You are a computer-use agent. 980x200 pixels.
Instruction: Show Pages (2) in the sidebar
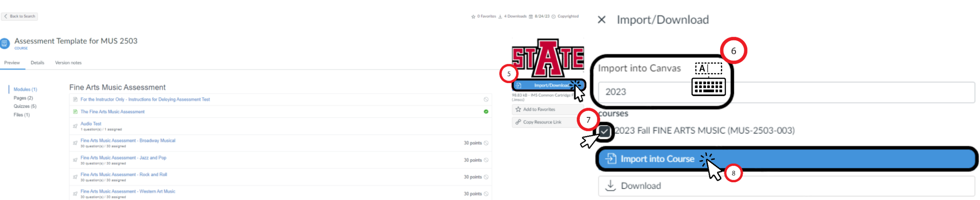[x=23, y=98]
